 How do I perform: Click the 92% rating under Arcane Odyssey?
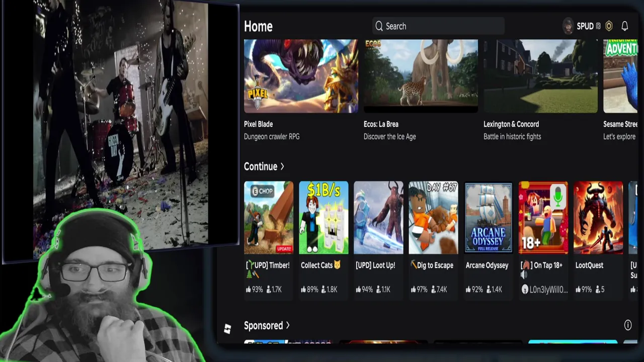point(477,290)
